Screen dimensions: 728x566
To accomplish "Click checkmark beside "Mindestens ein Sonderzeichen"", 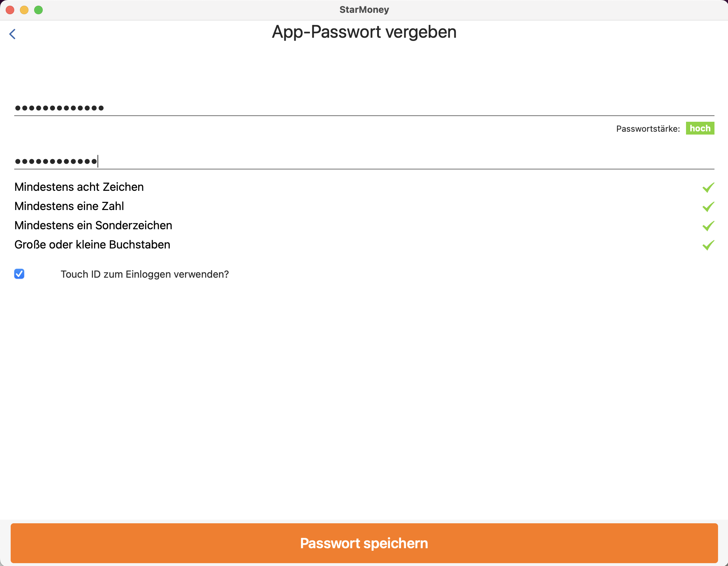I will coord(708,226).
